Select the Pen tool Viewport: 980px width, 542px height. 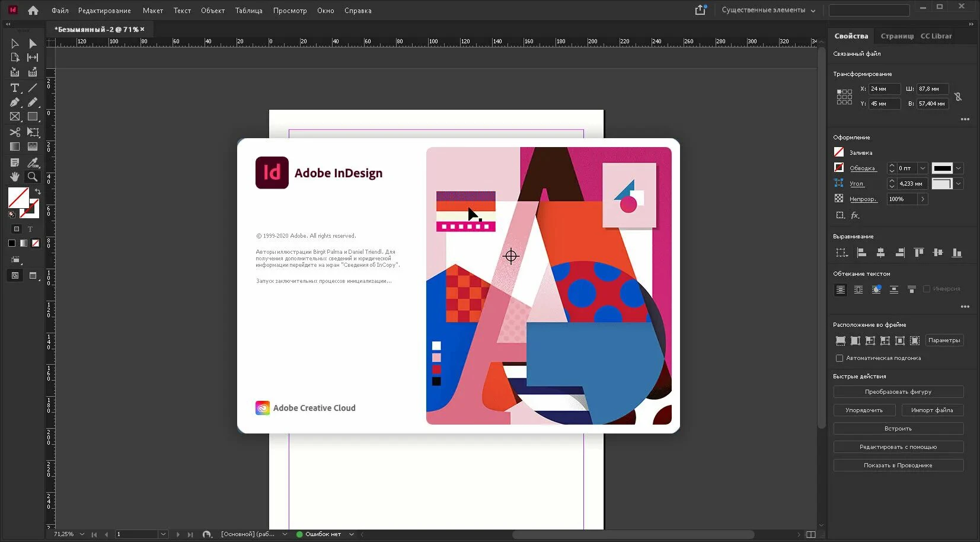(x=15, y=103)
